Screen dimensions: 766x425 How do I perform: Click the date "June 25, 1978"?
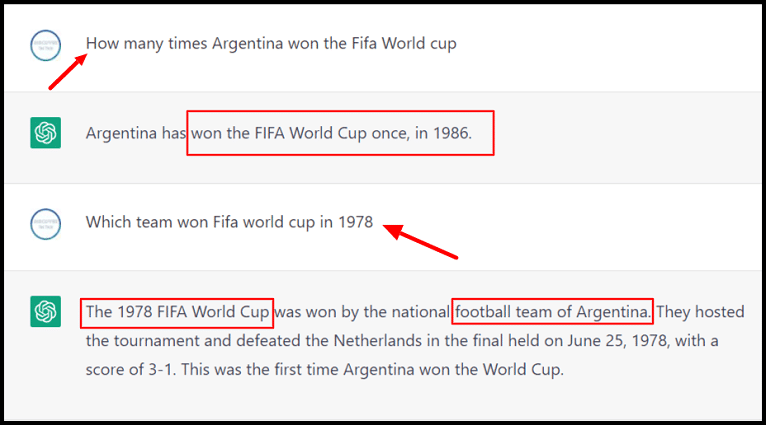[617, 340]
